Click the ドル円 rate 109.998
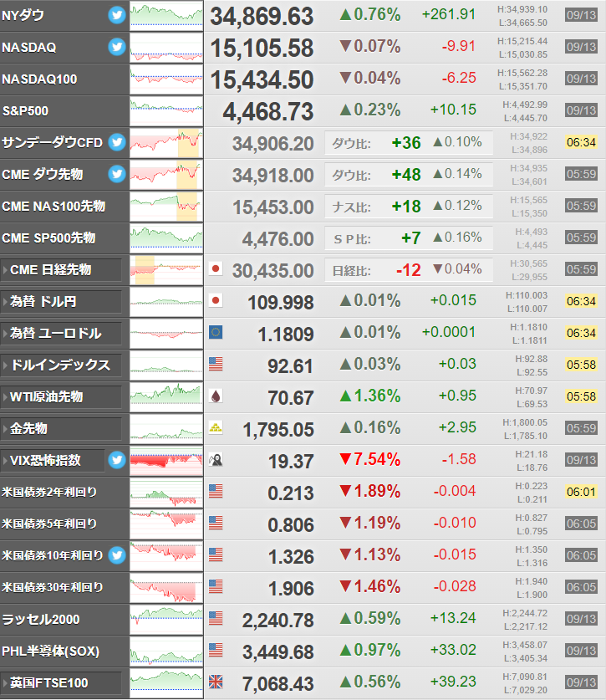Screen dimensions: 606x700 click(x=281, y=303)
